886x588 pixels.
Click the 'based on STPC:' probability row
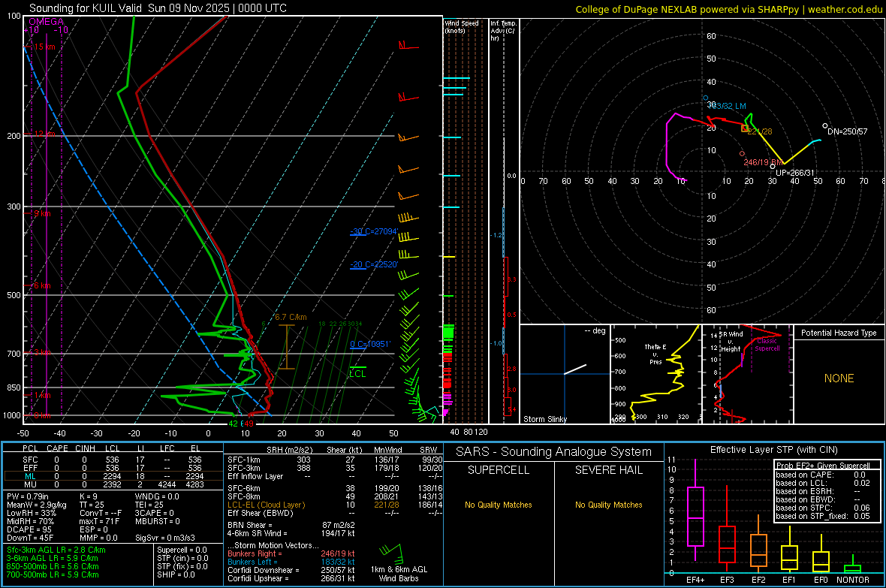823,508
